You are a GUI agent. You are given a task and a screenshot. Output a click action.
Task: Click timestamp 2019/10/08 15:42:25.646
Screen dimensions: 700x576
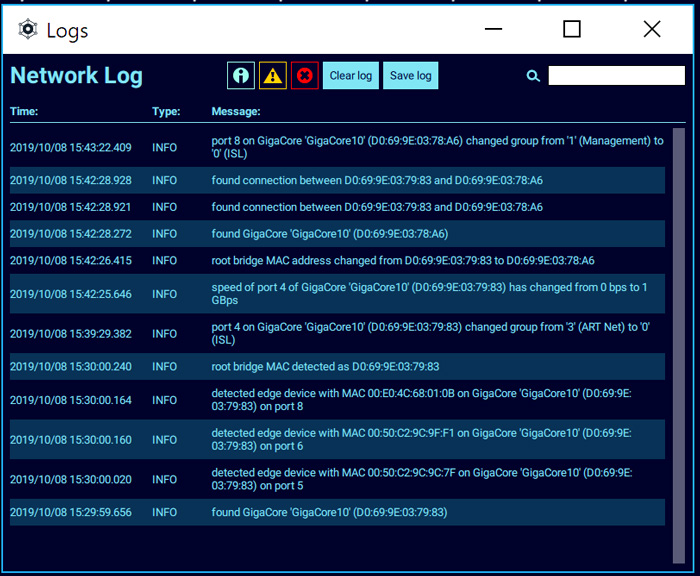71,294
